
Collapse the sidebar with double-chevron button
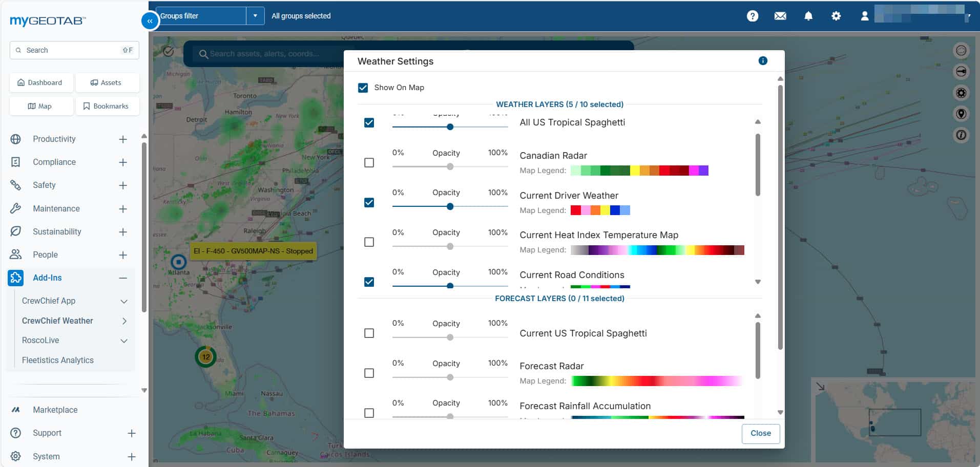coord(150,21)
